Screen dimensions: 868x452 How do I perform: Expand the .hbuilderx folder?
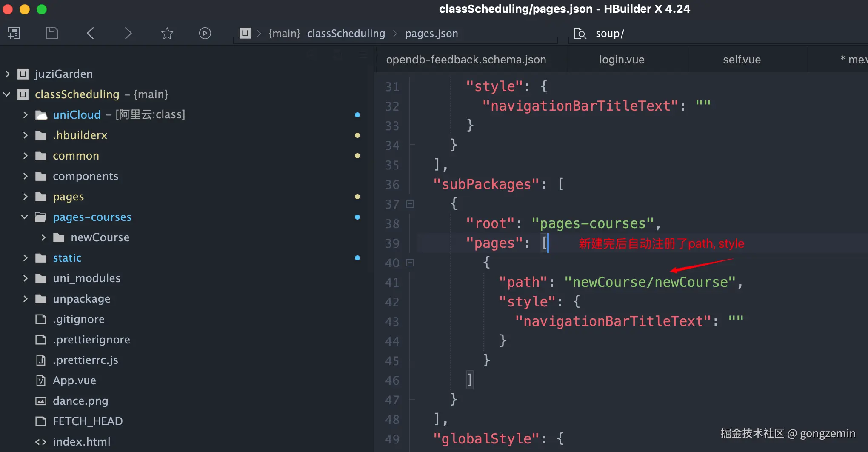(25, 135)
